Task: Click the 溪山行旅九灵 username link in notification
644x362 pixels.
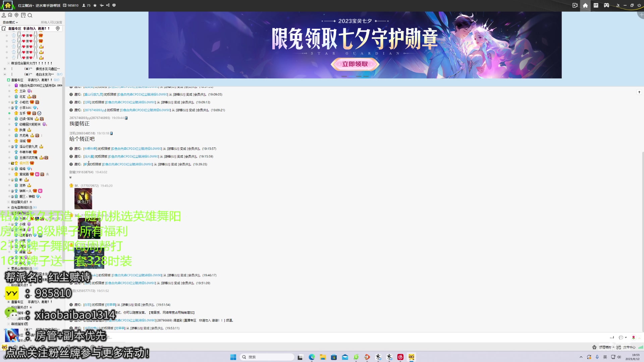Action: tap(93, 95)
